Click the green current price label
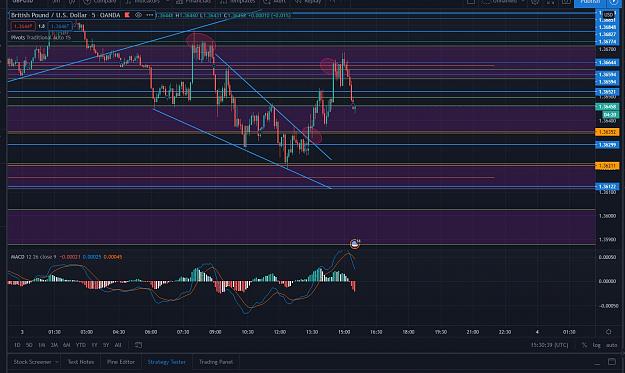The image size is (625, 373). pyautogui.click(x=607, y=107)
